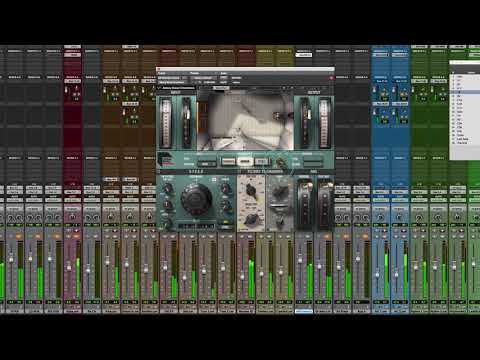Turn the large round knob in the plugin
The image size is (480, 360).
tap(196, 199)
